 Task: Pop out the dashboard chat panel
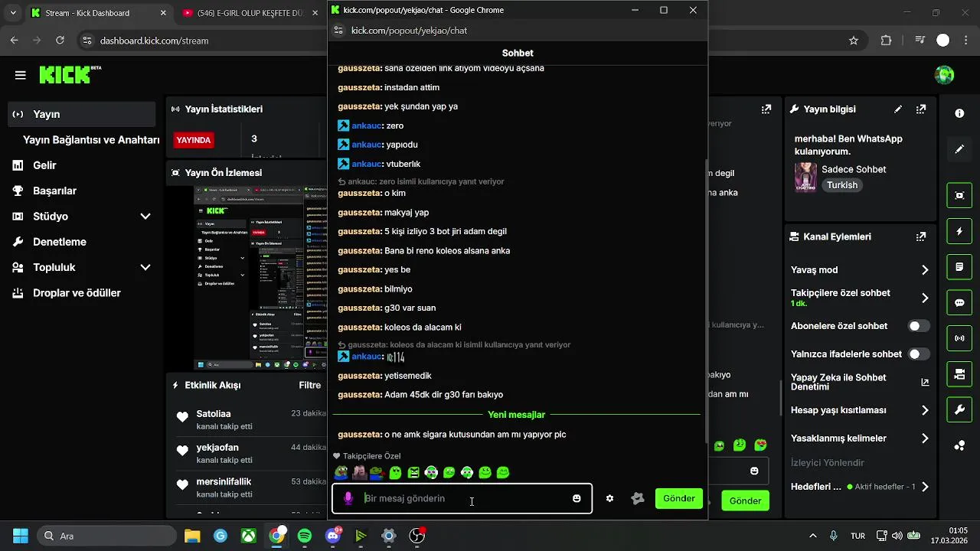(x=766, y=109)
